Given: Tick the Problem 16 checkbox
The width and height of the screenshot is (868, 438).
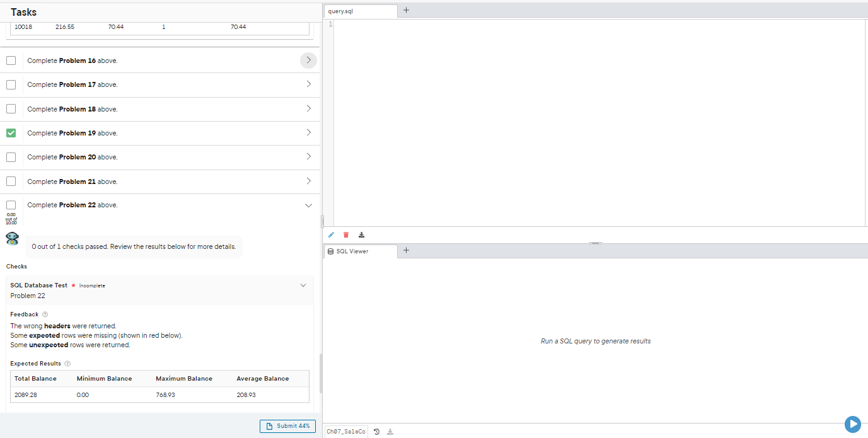Looking at the screenshot, I should [11, 61].
